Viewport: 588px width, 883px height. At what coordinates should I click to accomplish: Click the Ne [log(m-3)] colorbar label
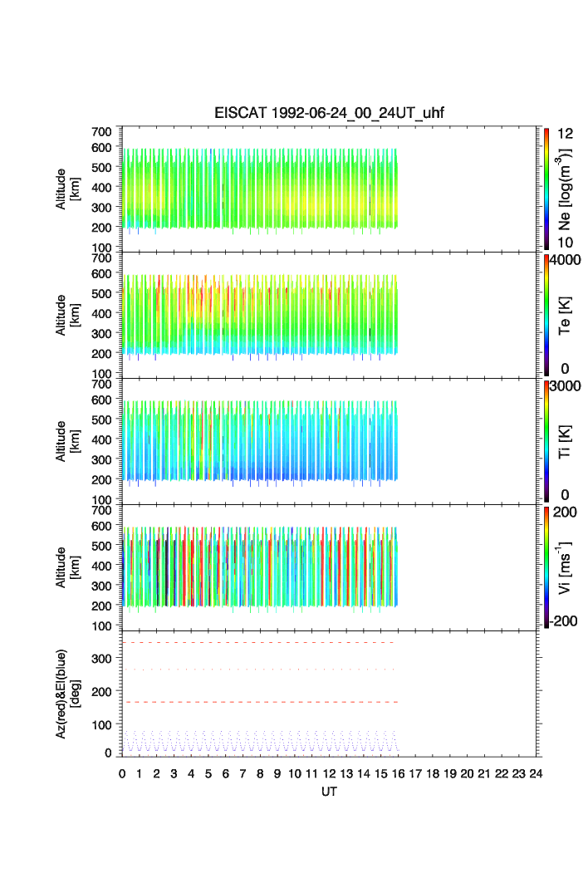565,189
